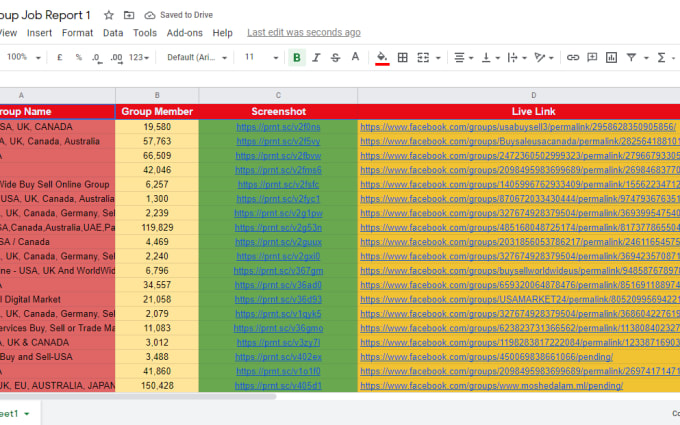Open the borders menu
The height and width of the screenshot is (425, 680).
click(x=402, y=57)
